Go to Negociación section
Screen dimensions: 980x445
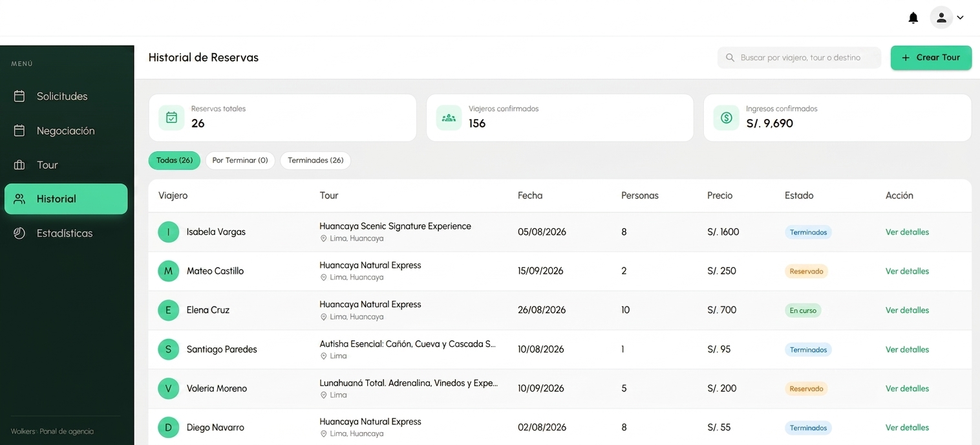(66, 131)
